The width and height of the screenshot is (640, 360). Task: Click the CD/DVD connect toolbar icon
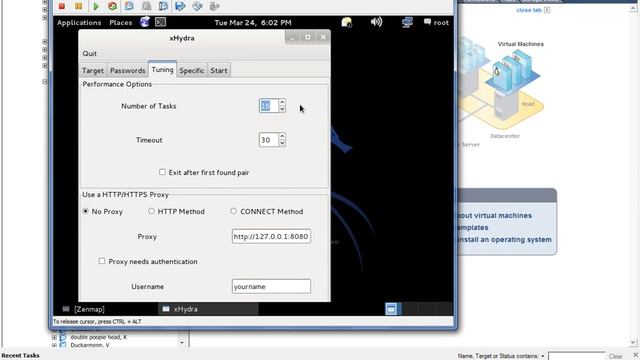pyautogui.click(x=197, y=6)
